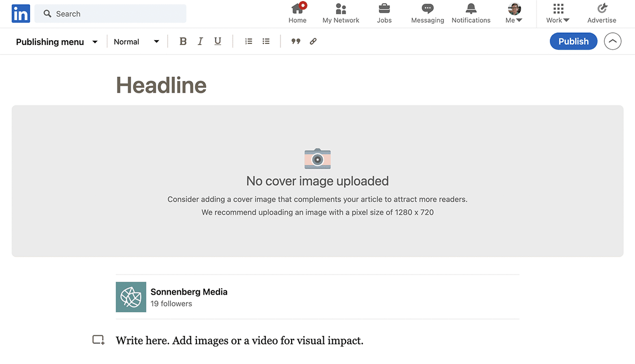Go to the Home feed icon

[297, 9]
